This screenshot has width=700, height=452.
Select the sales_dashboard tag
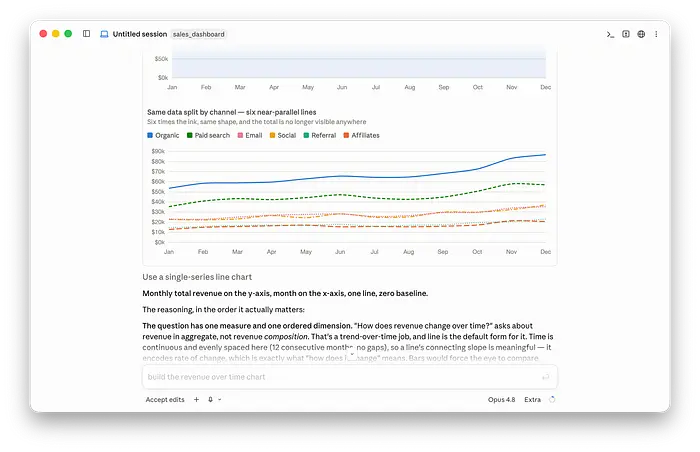[x=199, y=34]
